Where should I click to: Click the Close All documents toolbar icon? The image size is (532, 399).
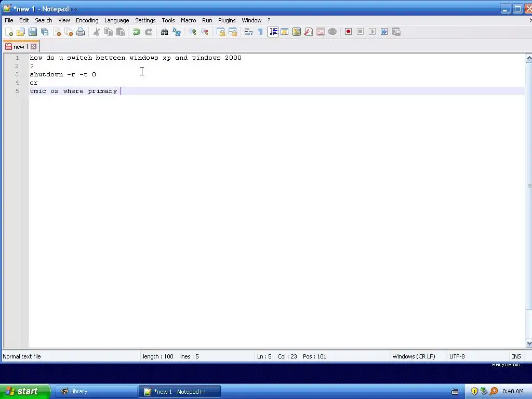(69, 32)
